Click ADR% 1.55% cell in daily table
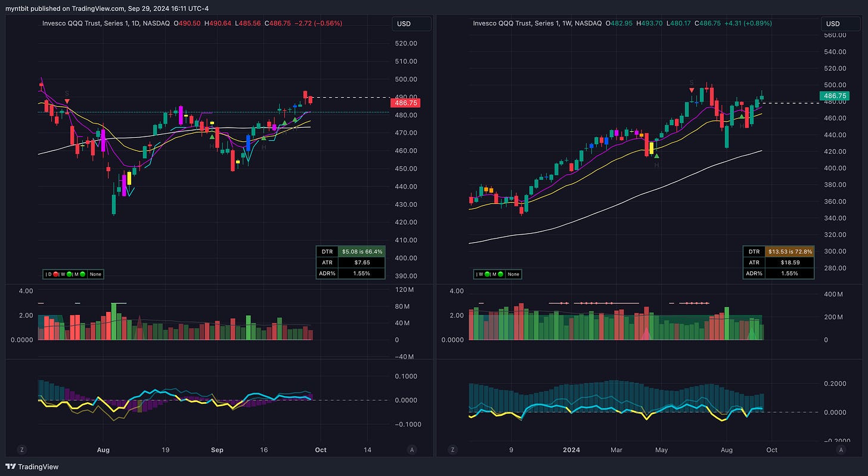The image size is (868, 476). point(362,273)
